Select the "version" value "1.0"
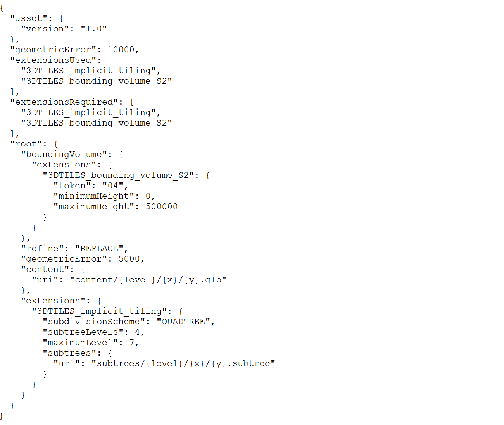The height and width of the screenshot is (425, 504). tap(94, 29)
